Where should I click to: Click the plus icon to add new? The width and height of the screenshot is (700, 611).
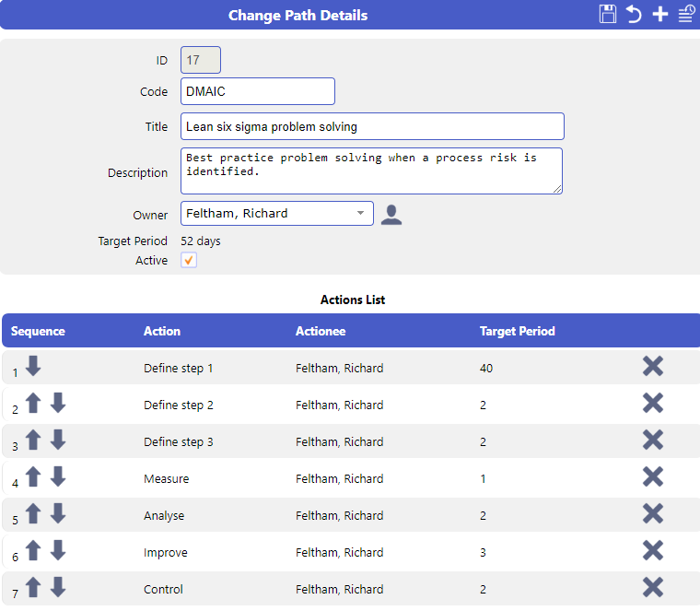point(660,15)
